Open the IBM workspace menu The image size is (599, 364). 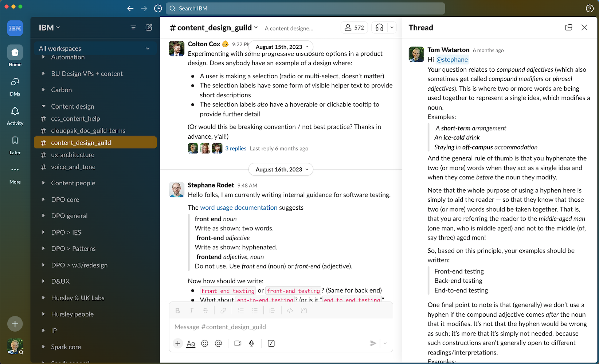click(49, 28)
